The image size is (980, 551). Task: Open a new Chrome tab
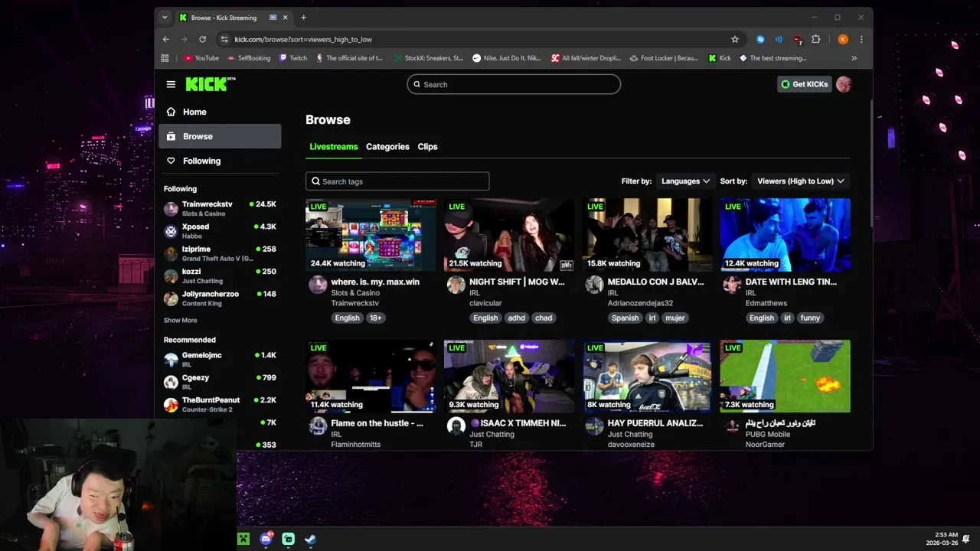303,18
